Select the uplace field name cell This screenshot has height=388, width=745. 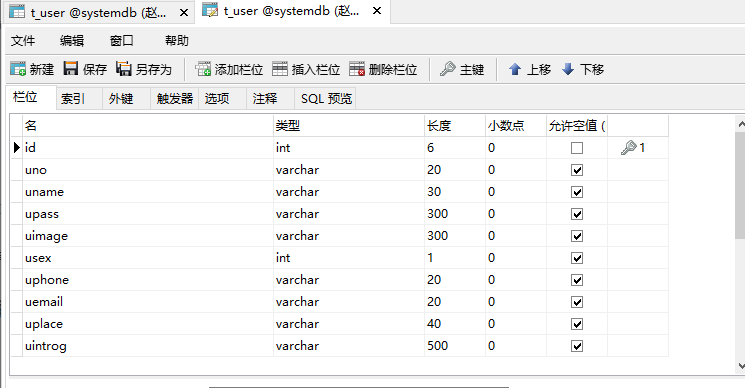(148, 324)
